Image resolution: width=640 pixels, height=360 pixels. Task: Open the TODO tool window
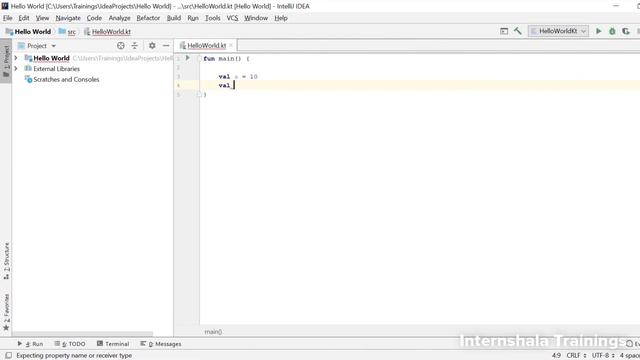coord(70,344)
